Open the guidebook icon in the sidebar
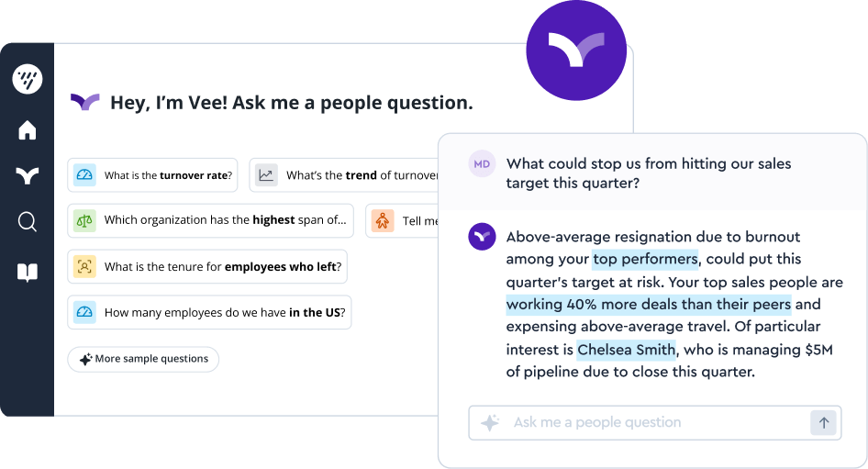Screen dimensions: 868x469 tap(28, 273)
